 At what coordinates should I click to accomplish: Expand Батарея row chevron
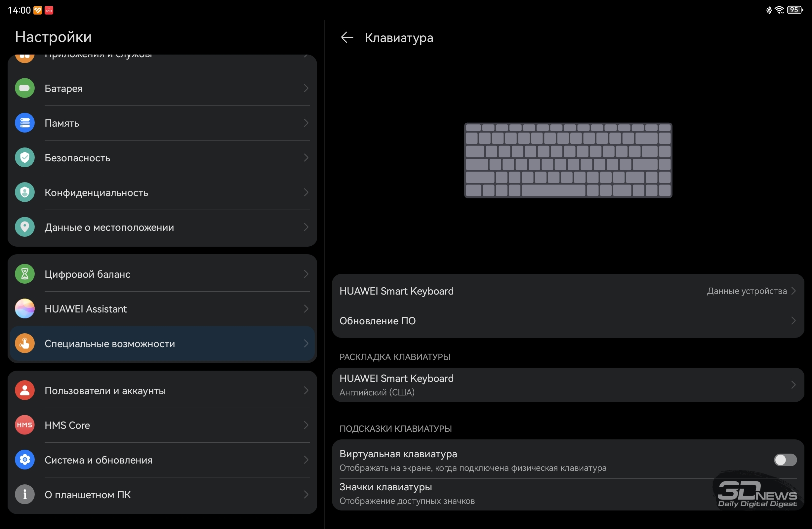[306, 88]
